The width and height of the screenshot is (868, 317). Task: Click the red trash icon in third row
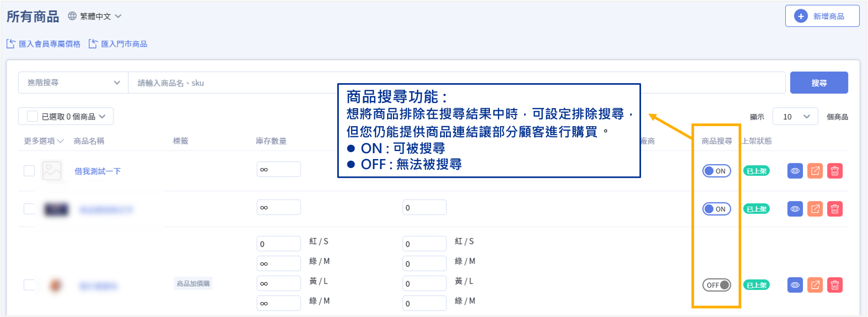tap(835, 285)
